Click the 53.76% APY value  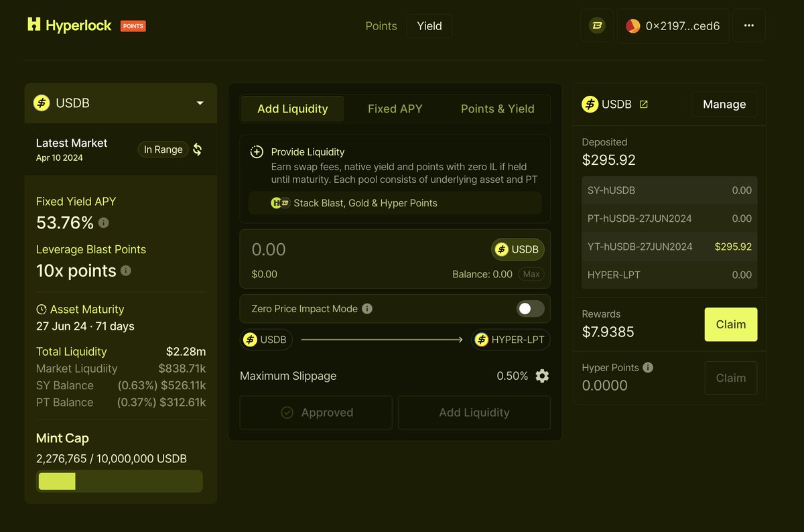click(65, 222)
